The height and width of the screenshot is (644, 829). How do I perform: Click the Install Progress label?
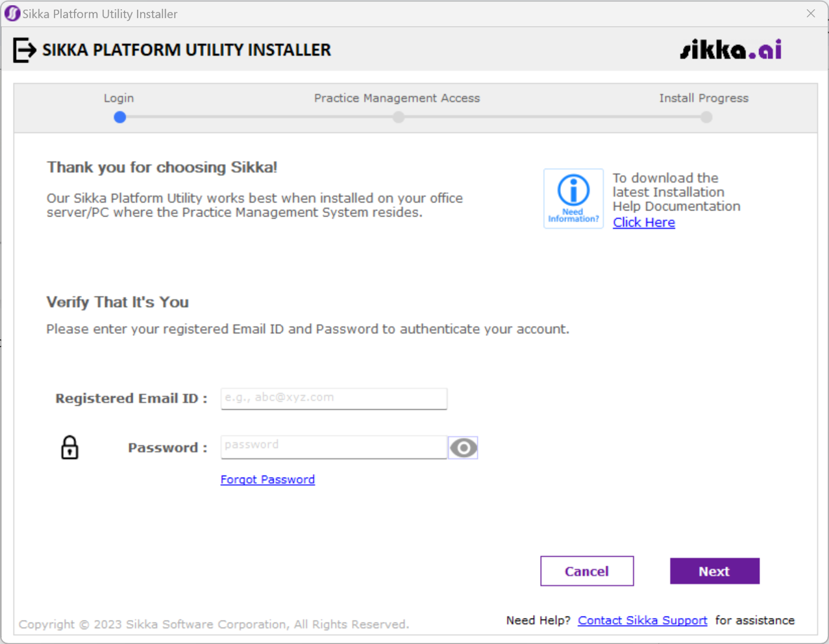pyautogui.click(x=704, y=98)
